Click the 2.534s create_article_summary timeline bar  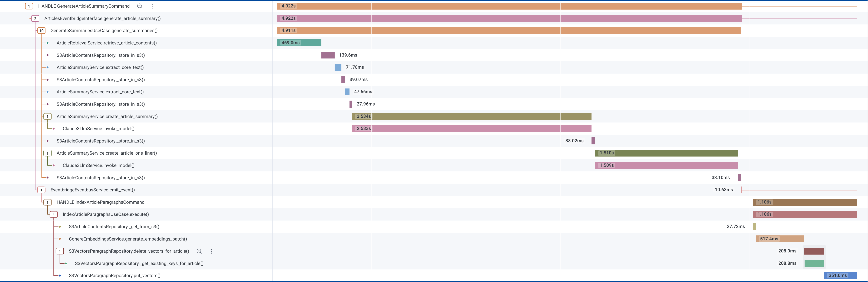(472, 116)
